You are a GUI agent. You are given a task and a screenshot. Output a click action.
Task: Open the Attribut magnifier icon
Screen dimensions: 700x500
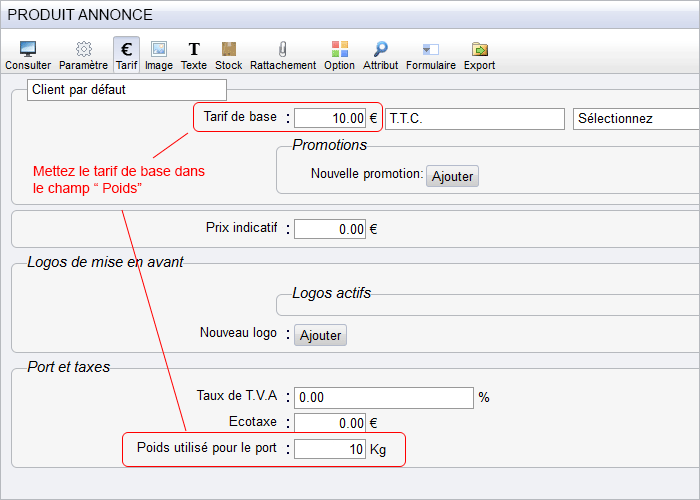[x=380, y=49]
